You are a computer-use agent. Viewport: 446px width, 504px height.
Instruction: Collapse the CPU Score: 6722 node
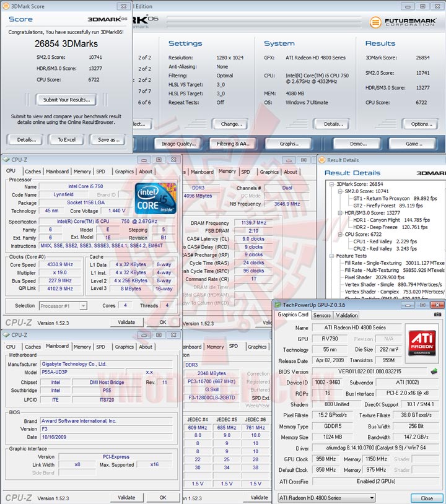(340, 234)
